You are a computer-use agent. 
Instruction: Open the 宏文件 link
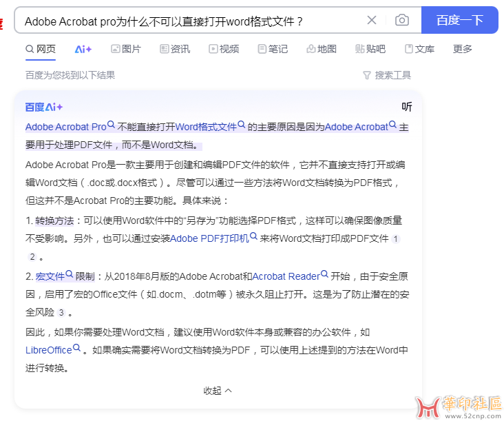click(50, 276)
